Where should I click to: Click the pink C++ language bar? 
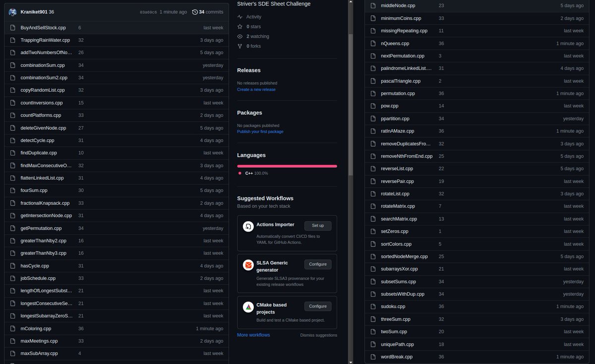pyautogui.click(x=287, y=166)
